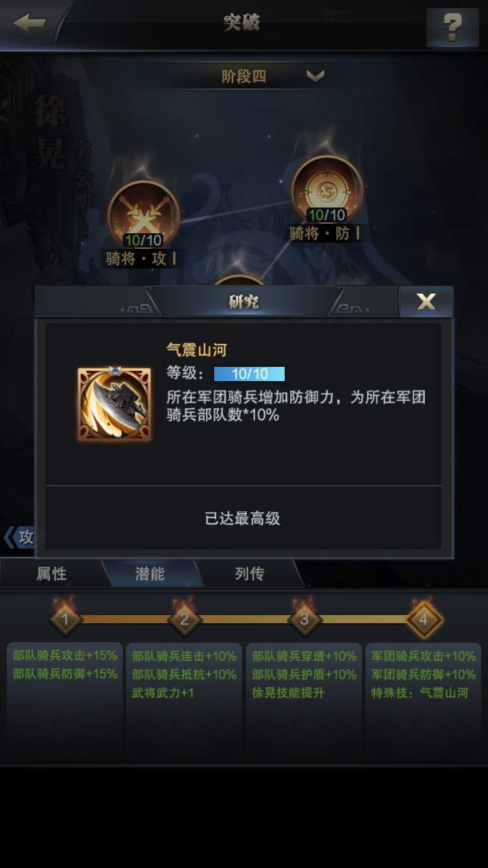Image resolution: width=488 pixels, height=868 pixels.
Task: Click the 气震山河 axe skill icon
Action: tap(114, 404)
